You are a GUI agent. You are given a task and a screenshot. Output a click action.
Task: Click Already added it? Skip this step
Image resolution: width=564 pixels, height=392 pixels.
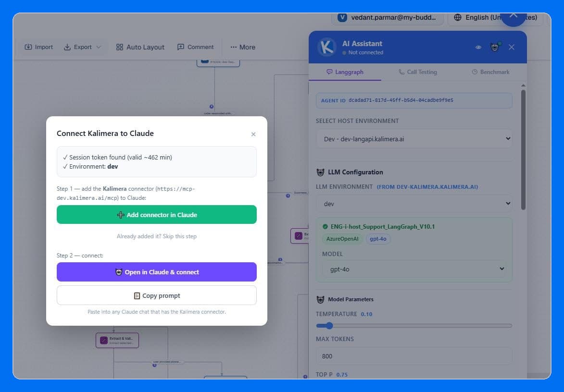click(x=156, y=236)
